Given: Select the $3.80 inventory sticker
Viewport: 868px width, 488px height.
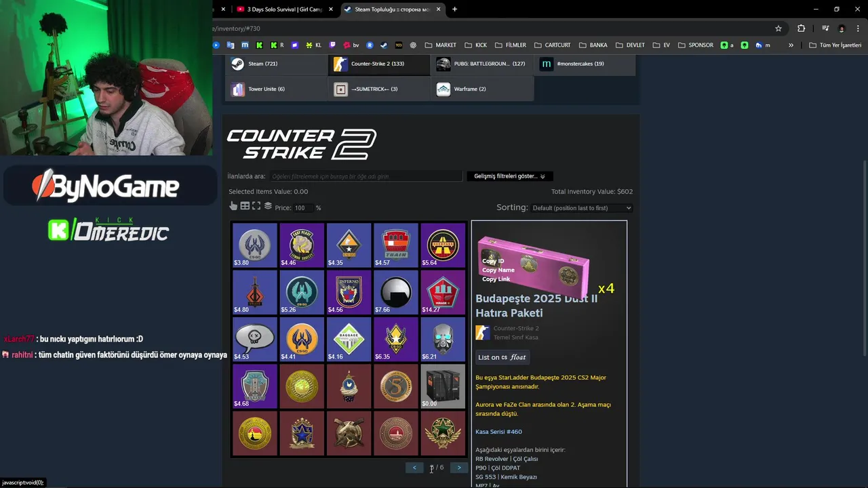Looking at the screenshot, I should pos(255,245).
